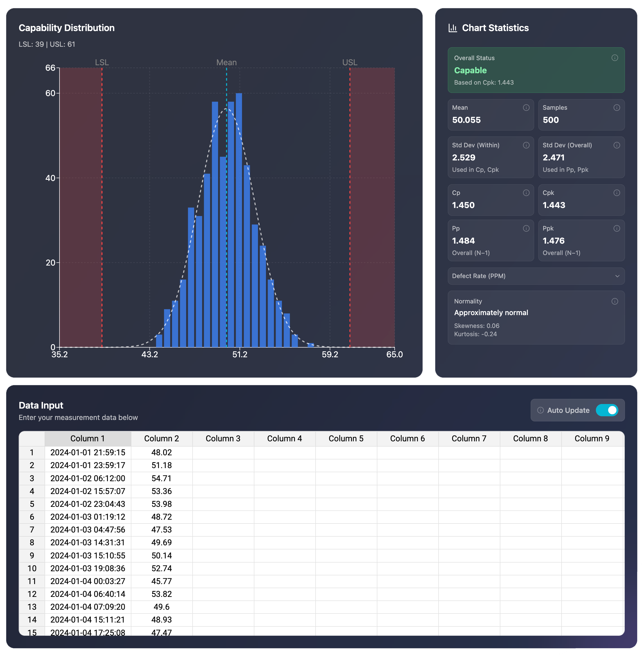644x659 pixels.
Task: Select row header number 10
Action: coord(32,568)
